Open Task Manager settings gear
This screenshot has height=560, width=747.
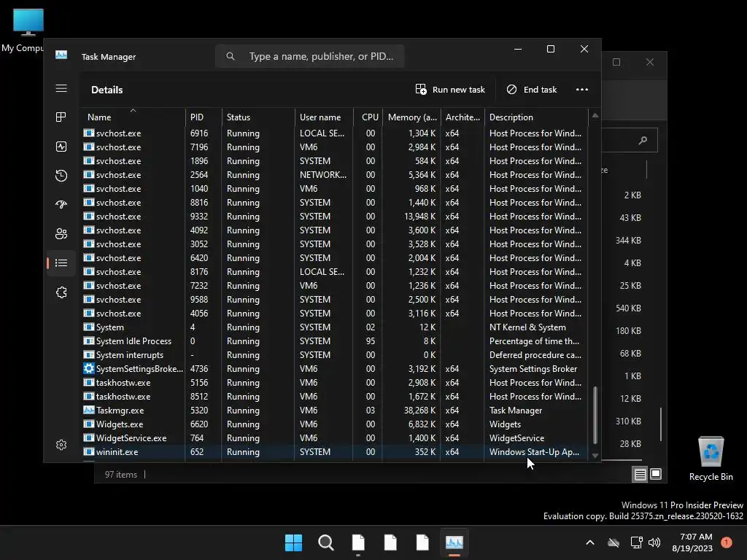point(61,445)
